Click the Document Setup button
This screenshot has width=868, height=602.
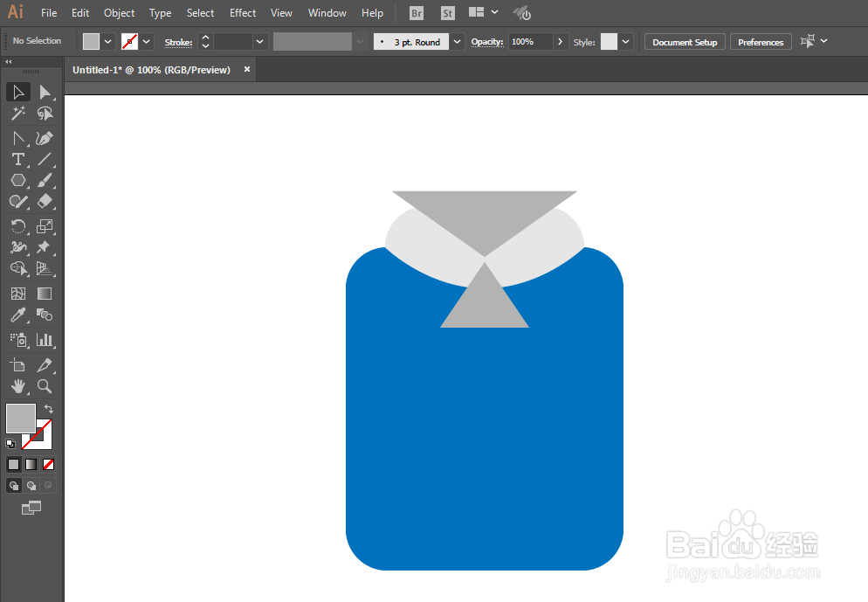[685, 42]
